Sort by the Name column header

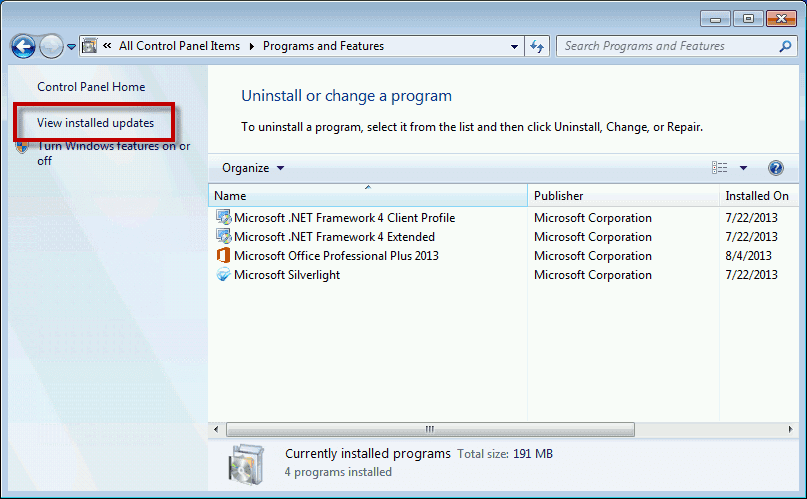coord(368,195)
